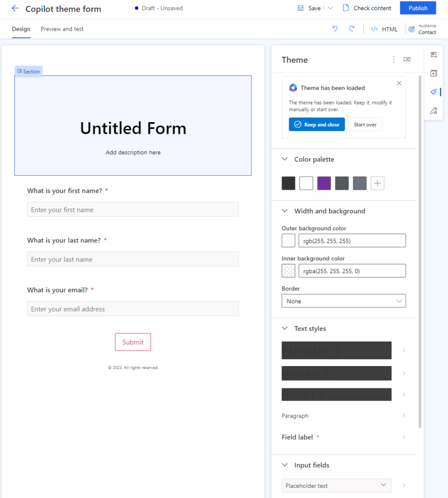The height and width of the screenshot is (498, 448).
Task: Dismiss the theme loaded notification
Action: 399,83
